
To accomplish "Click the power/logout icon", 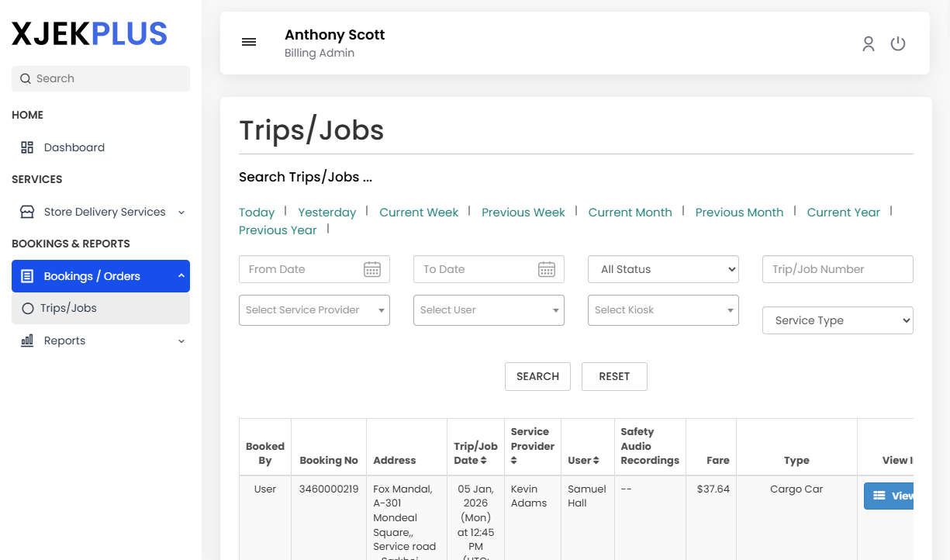I will [898, 43].
